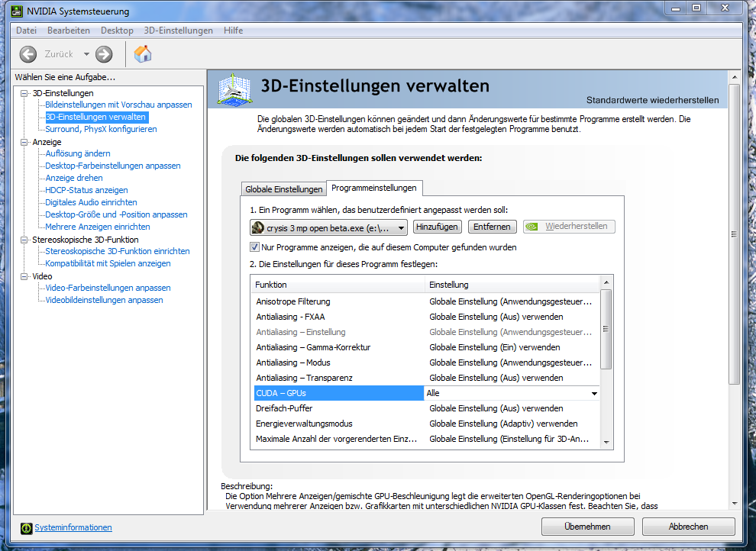Click the NVIDIA logo on Wiederherstellen button
Screen dimensions: 756x551
tap(531, 227)
